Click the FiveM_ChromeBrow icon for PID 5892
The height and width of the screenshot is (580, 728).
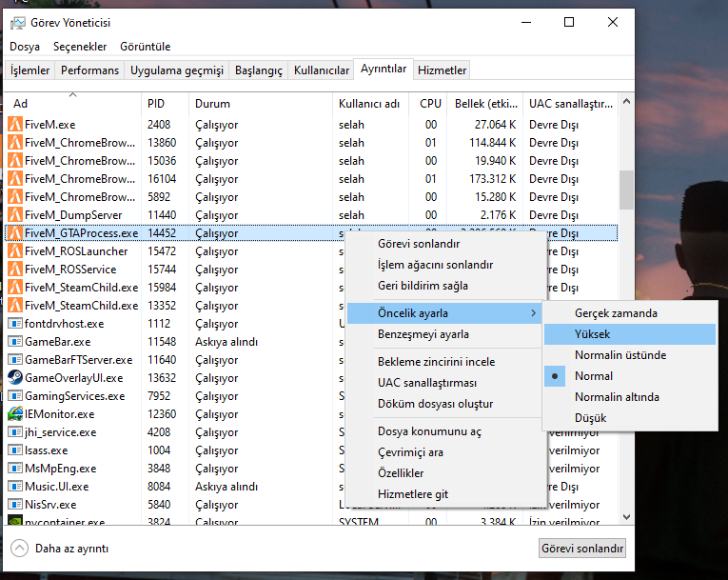15,196
